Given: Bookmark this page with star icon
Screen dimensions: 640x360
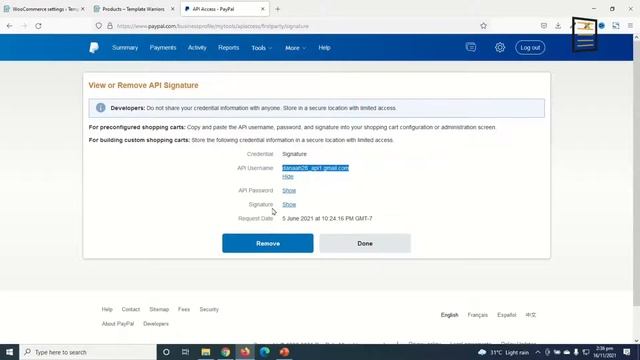Looking at the screenshot, I should point(483,26).
